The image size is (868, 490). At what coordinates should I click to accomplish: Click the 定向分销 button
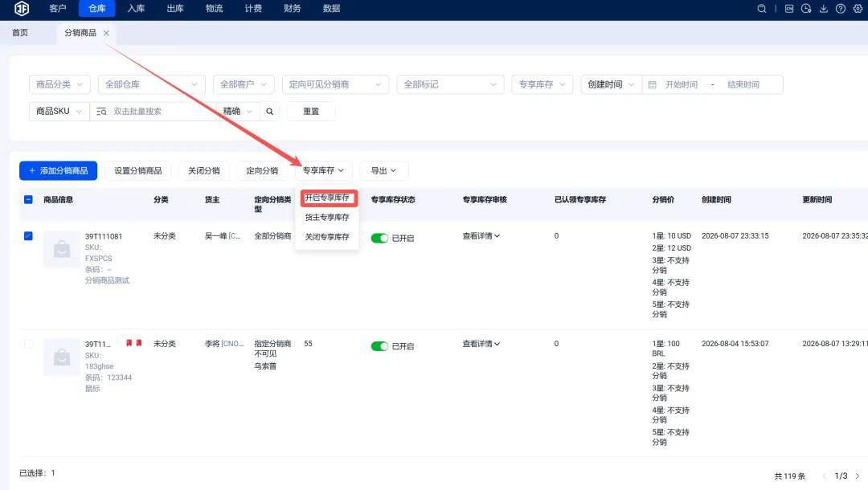click(x=262, y=171)
